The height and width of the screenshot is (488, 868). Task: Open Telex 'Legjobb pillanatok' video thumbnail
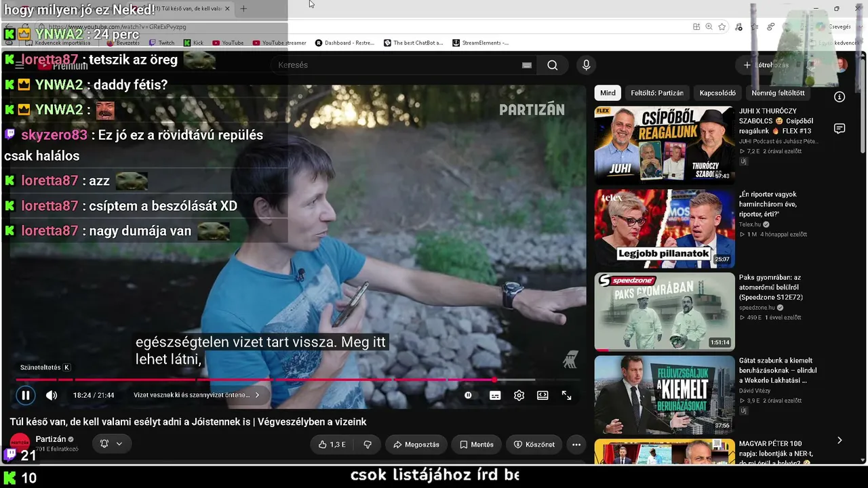(x=665, y=228)
